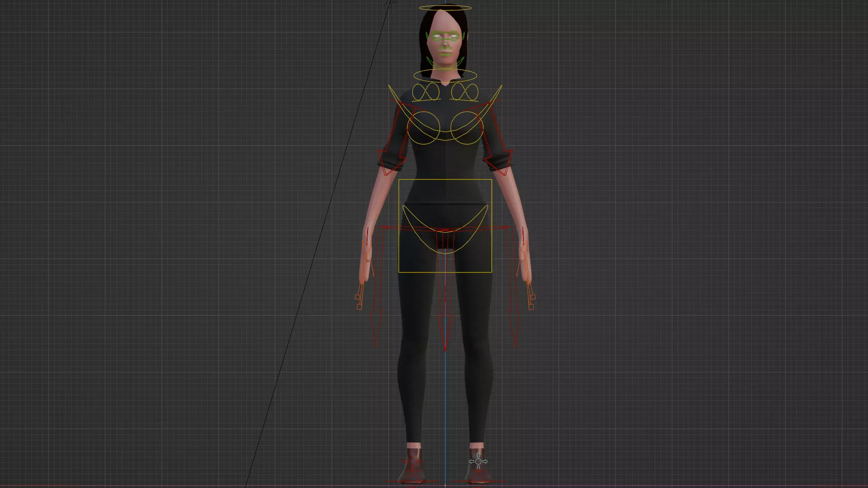Select the red leg arrow control on viewer's right
The height and width of the screenshot is (488, 868).
[514, 287]
